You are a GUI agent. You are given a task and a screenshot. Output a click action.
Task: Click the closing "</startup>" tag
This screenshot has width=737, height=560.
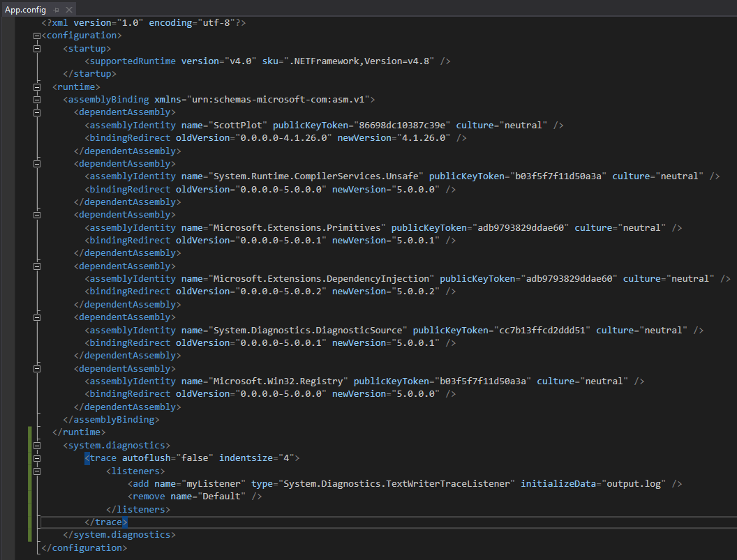90,74
